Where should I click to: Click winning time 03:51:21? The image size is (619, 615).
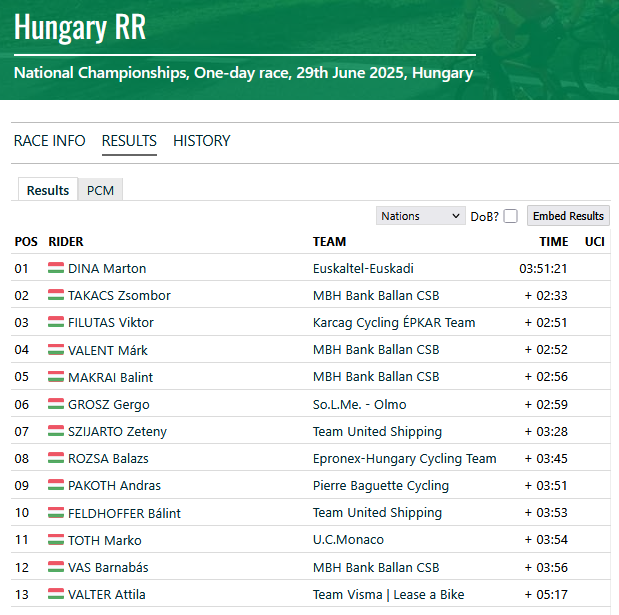[543, 268]
